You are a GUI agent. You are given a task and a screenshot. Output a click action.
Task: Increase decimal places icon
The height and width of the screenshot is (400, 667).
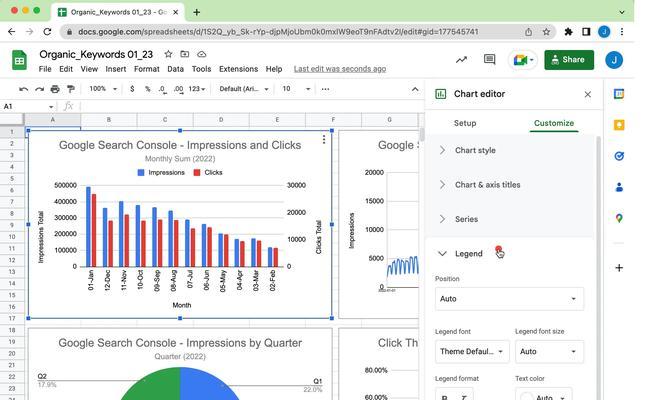tap(178, 89)
